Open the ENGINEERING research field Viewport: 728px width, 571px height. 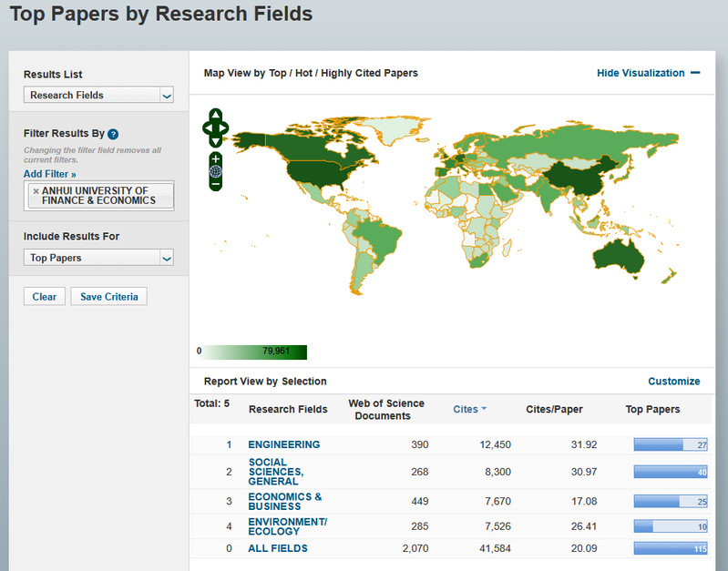click(283, 444)
